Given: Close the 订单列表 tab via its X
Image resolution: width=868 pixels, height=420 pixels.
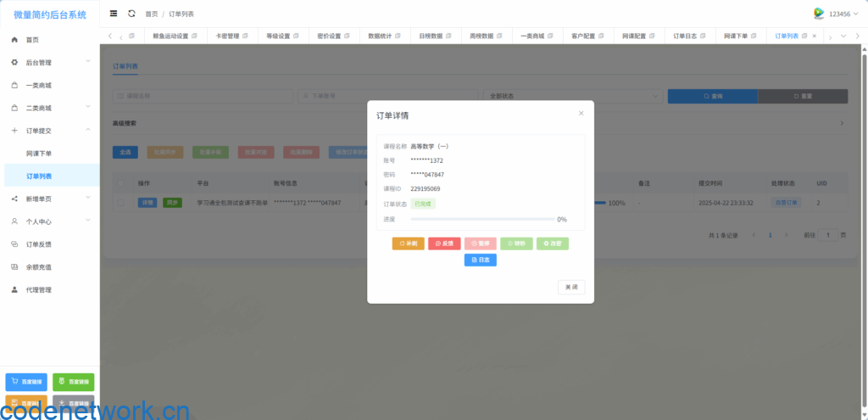Looking at the screenshot, I should [x=815, y=36].
